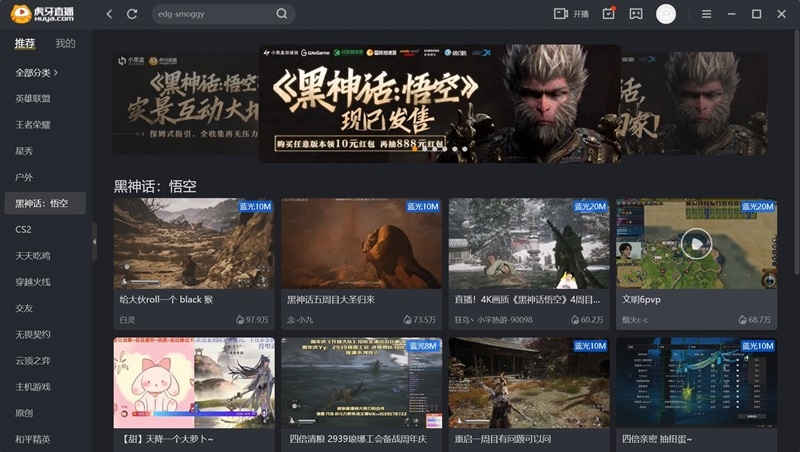Viewport: 800px width, 452px height.
Task: Click the 73.5万 popularity count
Action: 420,320
